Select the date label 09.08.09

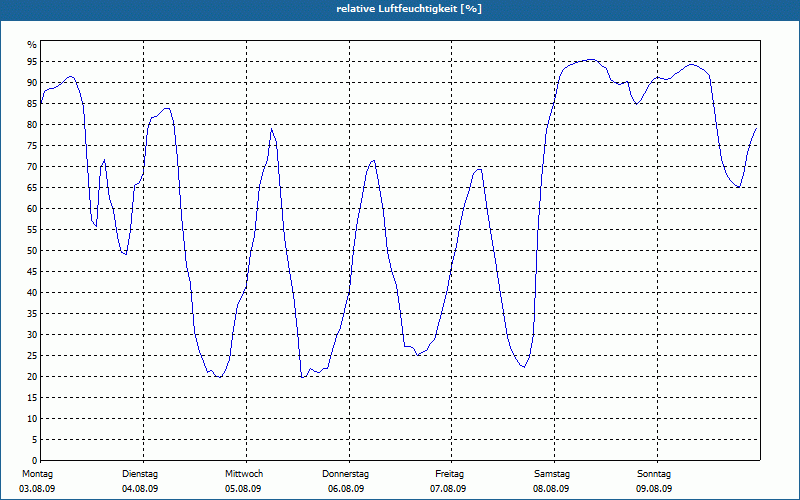[655, 489]
